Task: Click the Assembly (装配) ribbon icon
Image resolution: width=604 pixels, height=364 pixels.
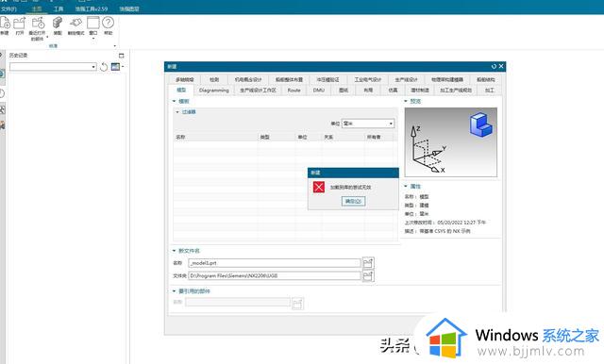Action: [58, 23]
